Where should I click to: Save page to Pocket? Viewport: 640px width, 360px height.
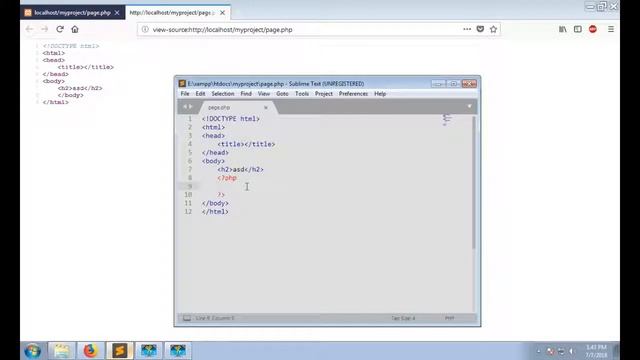pos(480,29)
